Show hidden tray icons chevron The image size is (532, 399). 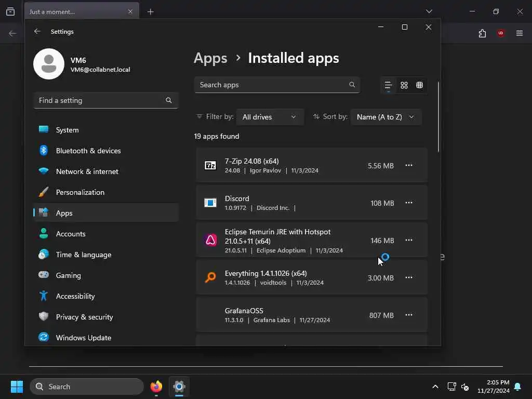(x=435, y=387)
